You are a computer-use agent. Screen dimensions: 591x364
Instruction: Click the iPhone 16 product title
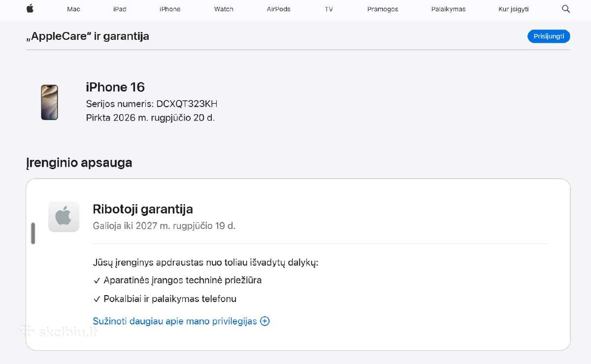point(115,87)
